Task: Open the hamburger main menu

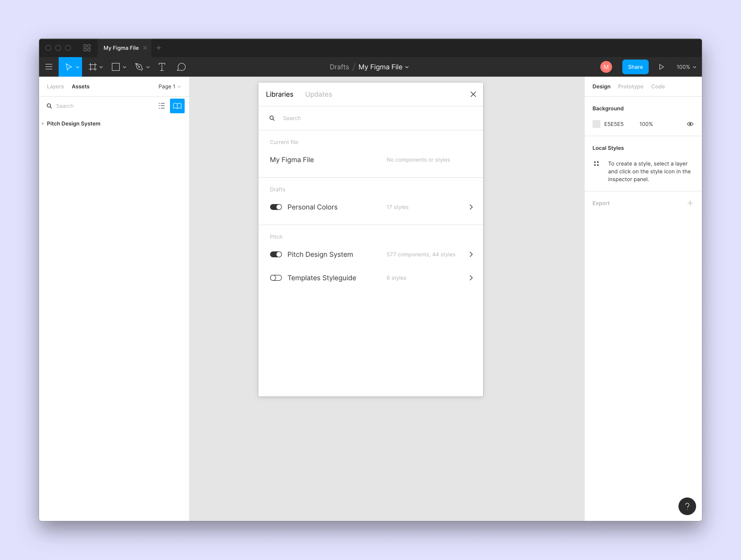Action: coord(49,67)
